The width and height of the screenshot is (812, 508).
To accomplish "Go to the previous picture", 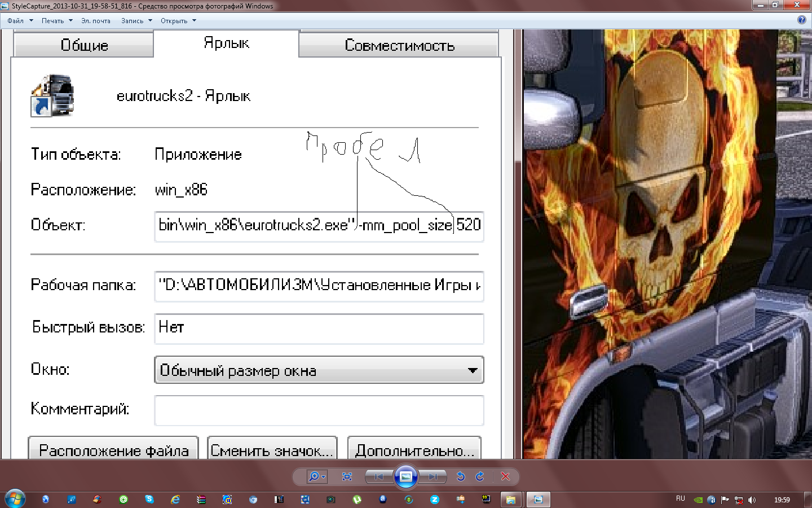I will tap(379, 477).
